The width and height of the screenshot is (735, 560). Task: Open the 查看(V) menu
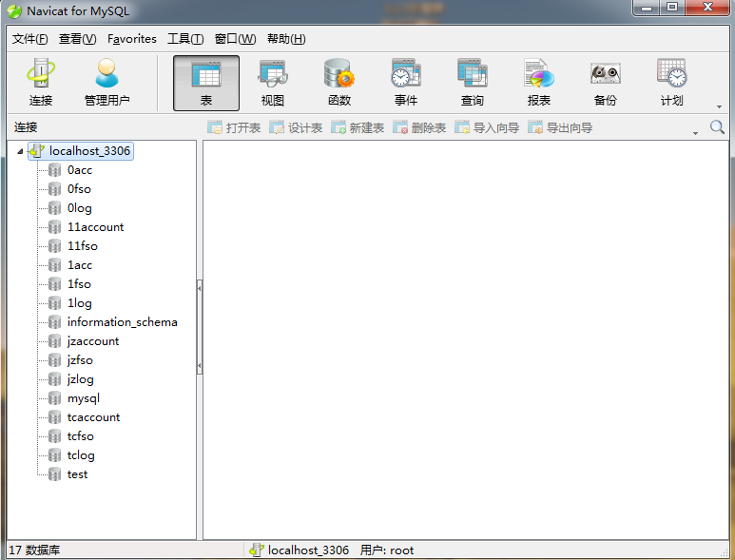pos(77,39)
